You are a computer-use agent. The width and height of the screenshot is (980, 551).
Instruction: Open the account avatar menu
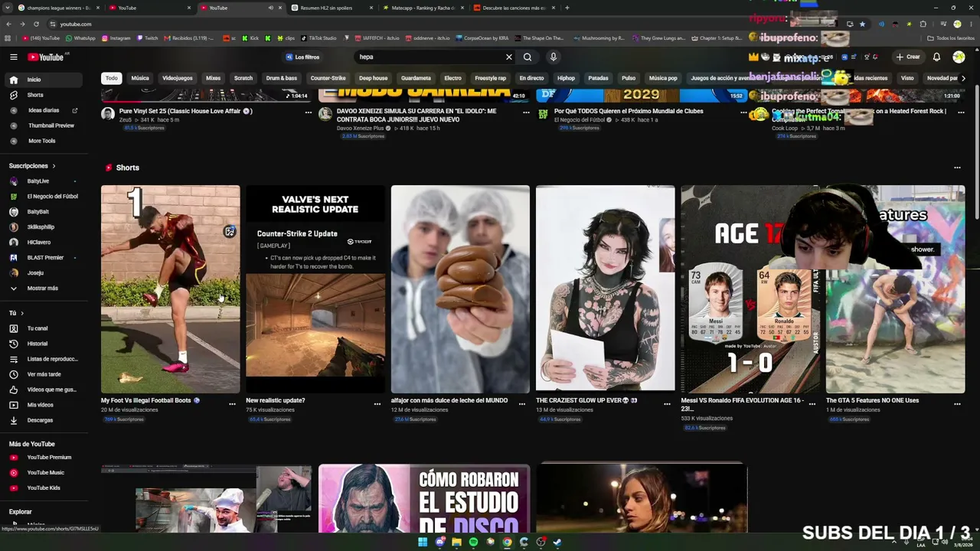coord(959,57)
